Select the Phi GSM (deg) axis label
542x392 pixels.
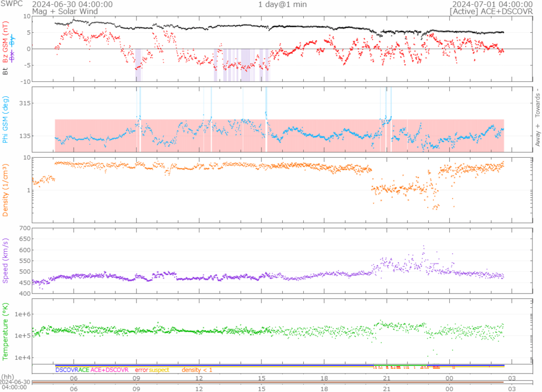pyautogui.click(x=5, y=118)
